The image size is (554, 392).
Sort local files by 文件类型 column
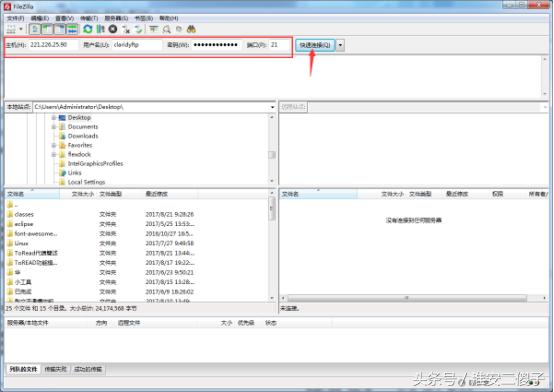pyautogui.click(x=120, y=194)
